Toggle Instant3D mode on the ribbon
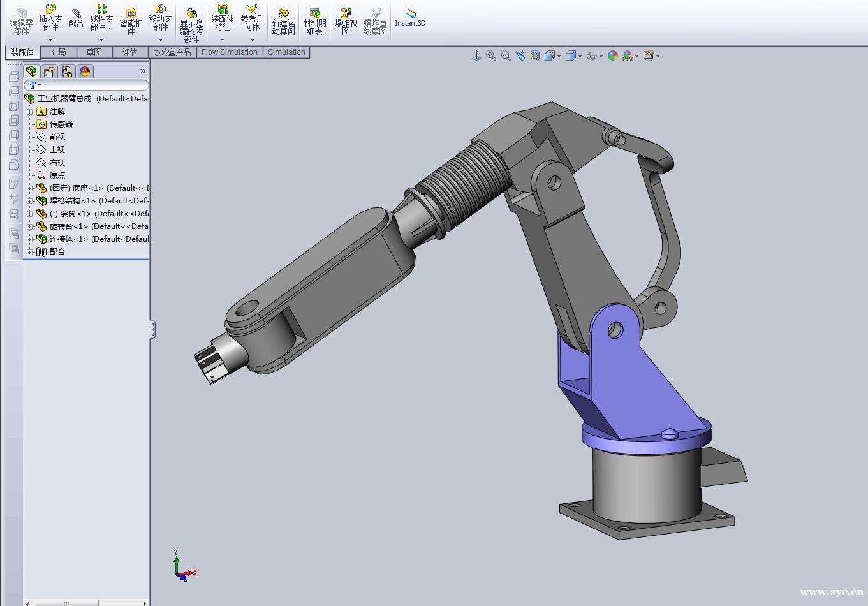This screenshot has height=606, width=868. click(410, 19)
